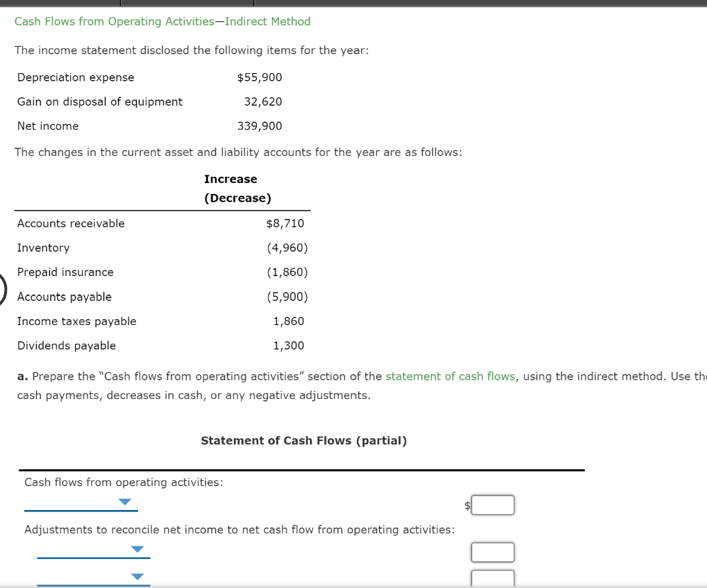
Task: Click the Cash flows from operating activities label
Action: [124, 482]
